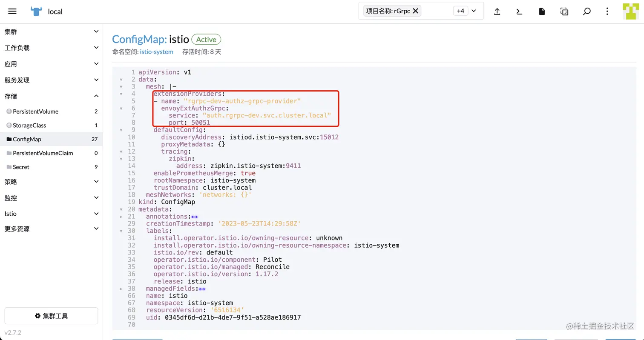Image resolution: width=644 pixels, height=340 pixels.
Task: Expand the 集群 sidebar section
Action: coord(51,32)
